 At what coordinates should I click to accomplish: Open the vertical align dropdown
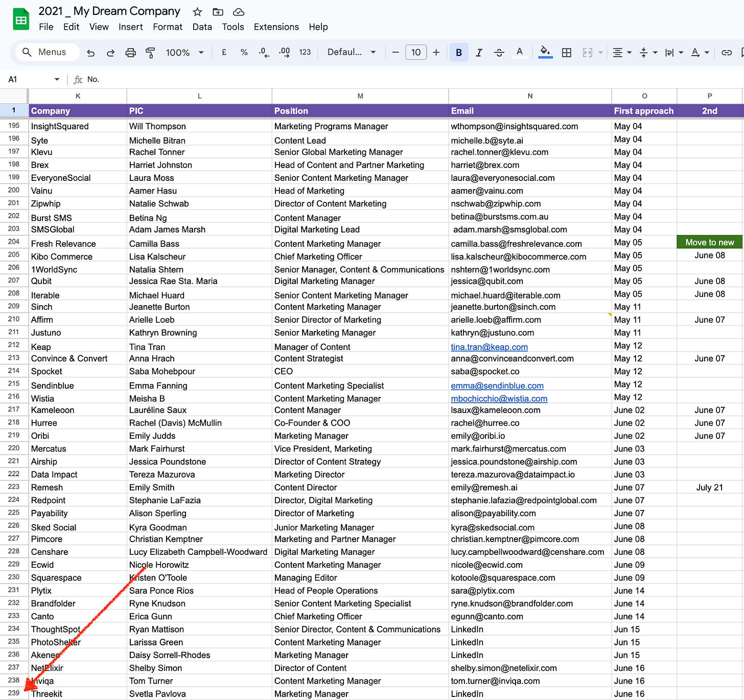tap(648, 52)
